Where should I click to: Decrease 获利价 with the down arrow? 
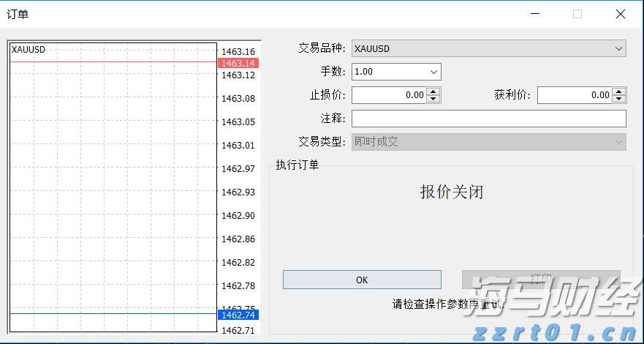pos(619,99)
